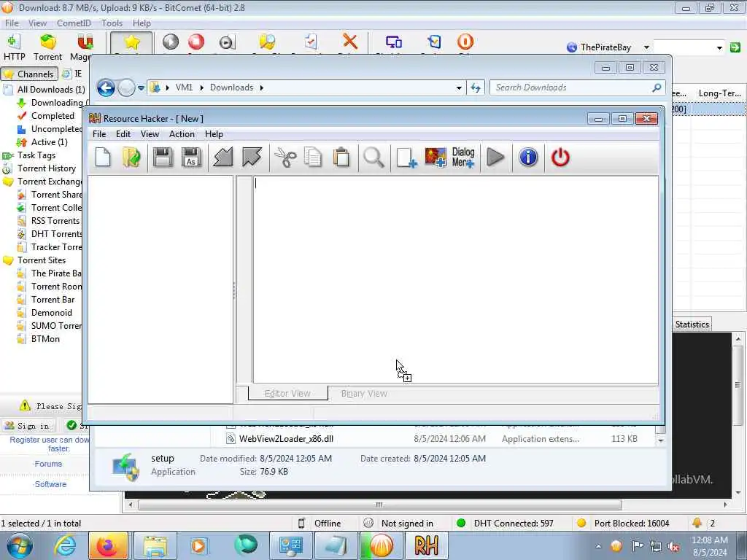The height and width of the screenshot is (560, 747).
Task: Open file icon in Resource Hacker toolbar
Action: click(131, 157)
